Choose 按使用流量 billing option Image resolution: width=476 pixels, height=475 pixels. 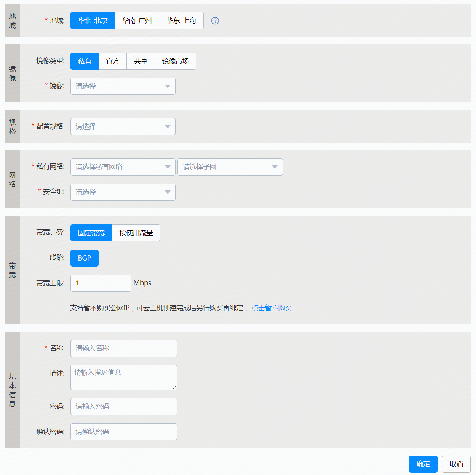click(136, 233)
